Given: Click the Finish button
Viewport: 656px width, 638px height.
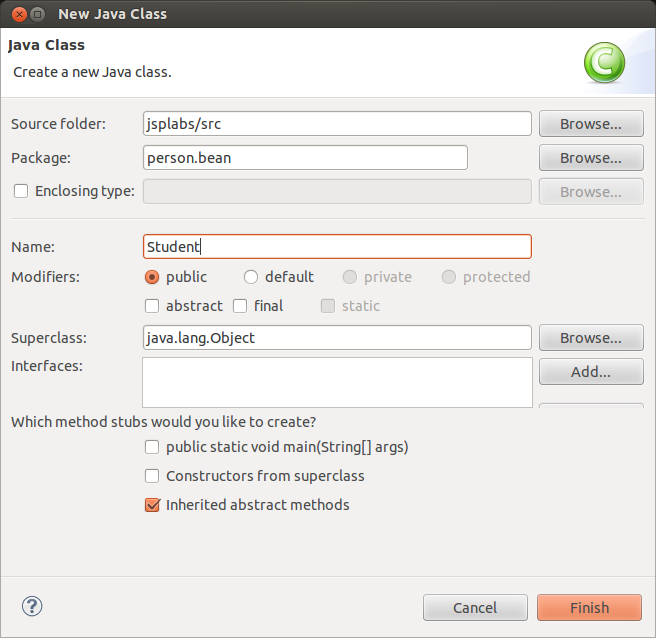Looking at the screenshot, I should coord(589,607).
